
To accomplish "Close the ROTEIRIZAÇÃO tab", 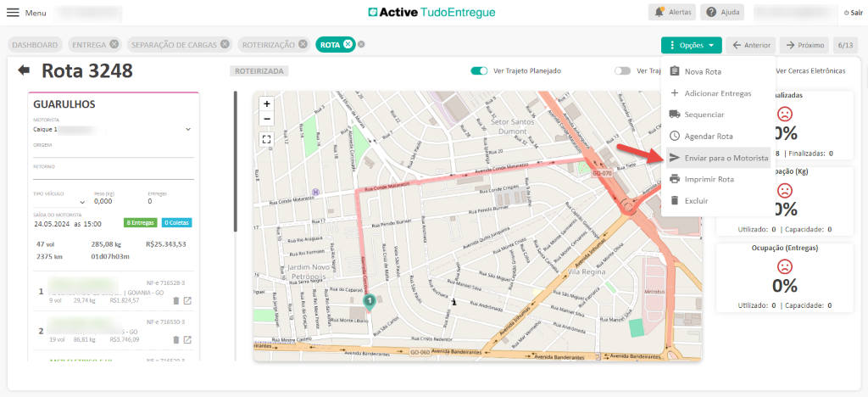I will click(303, 44).
